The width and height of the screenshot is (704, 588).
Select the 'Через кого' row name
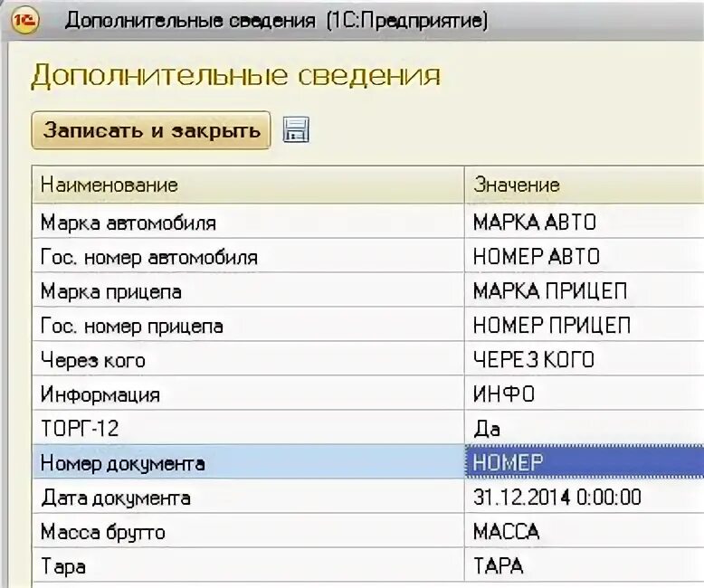tap(248, 360)
